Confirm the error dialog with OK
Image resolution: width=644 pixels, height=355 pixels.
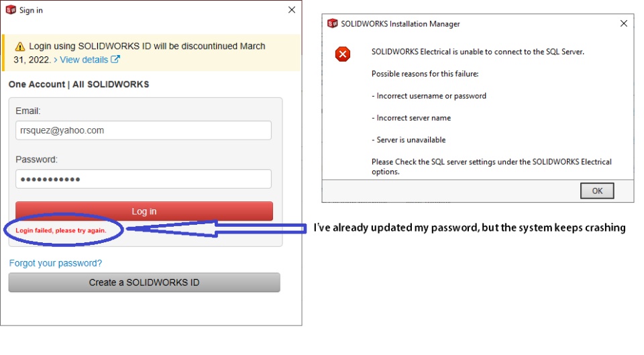[597, 191]
